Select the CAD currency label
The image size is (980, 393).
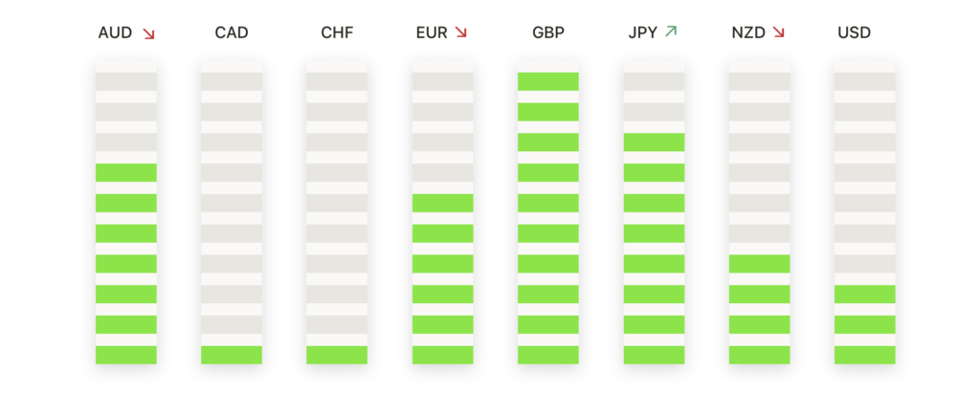pyautogui.click(x=232, y=33)
